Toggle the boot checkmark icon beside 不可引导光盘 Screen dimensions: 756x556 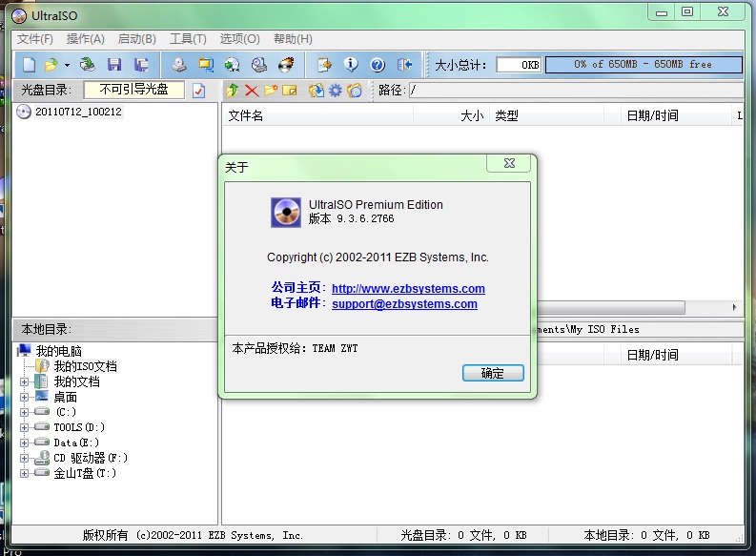tap(198, 91)
